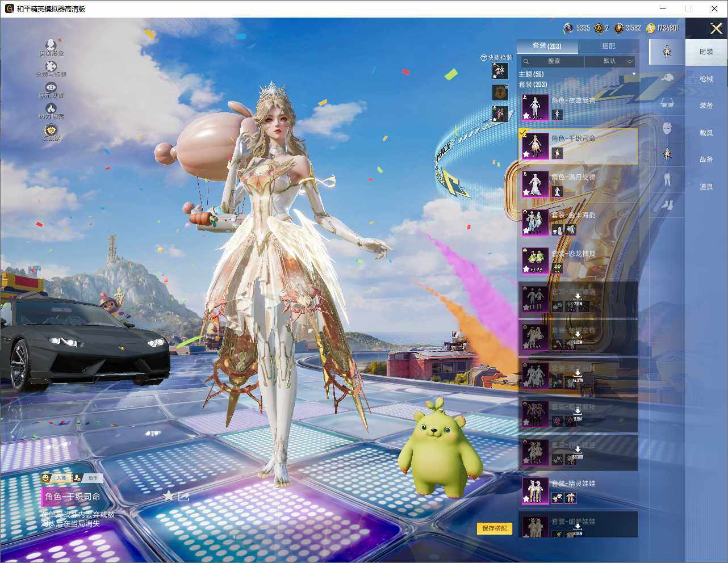Open 展示设置 eye display settings

[51, 87]
